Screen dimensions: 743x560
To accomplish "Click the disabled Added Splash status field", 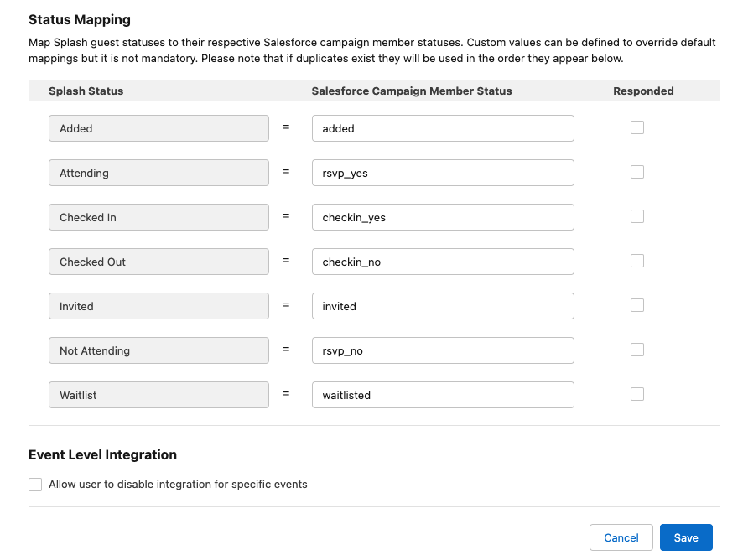I will point(158,128).
